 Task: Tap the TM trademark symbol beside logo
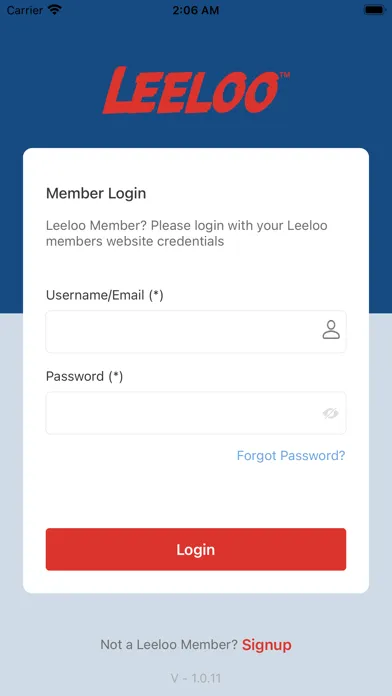point(285,75)
